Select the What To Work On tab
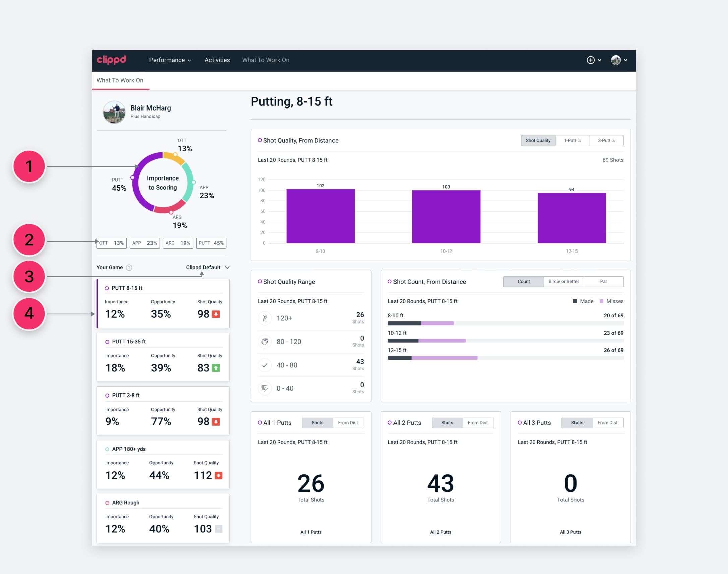The image size is (728, 574). coord(120,80)
